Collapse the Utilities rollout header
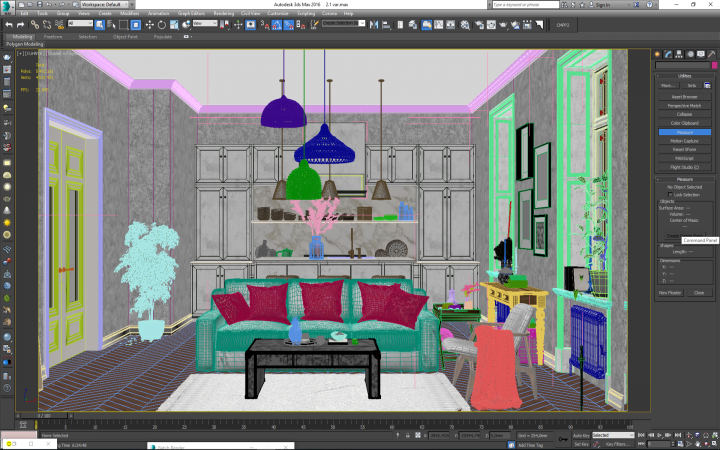The height and width of the screenshot is (450, 720). (x=684, y=76)
